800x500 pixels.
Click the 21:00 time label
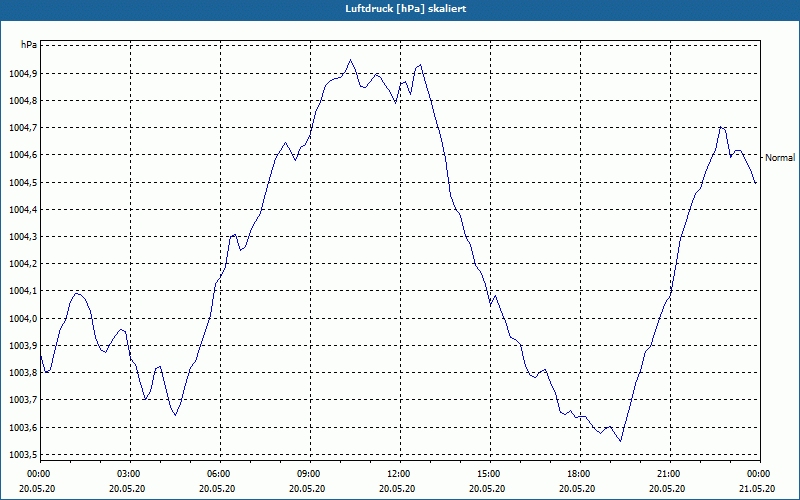point(670,474)
